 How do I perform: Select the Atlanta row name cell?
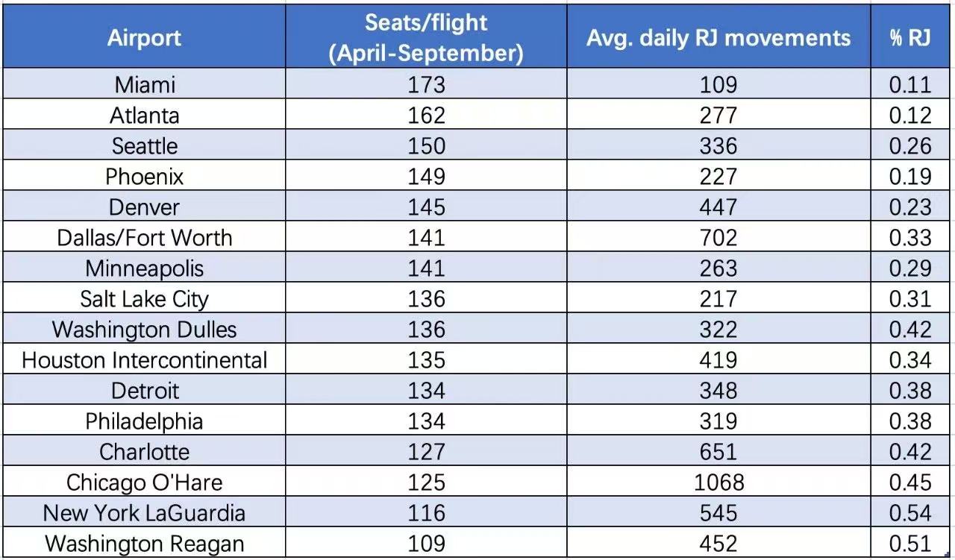pos(145,115)
